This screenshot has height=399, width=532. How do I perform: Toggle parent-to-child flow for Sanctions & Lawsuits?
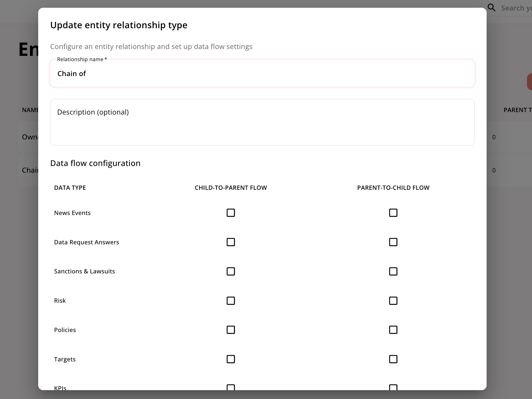393,271
